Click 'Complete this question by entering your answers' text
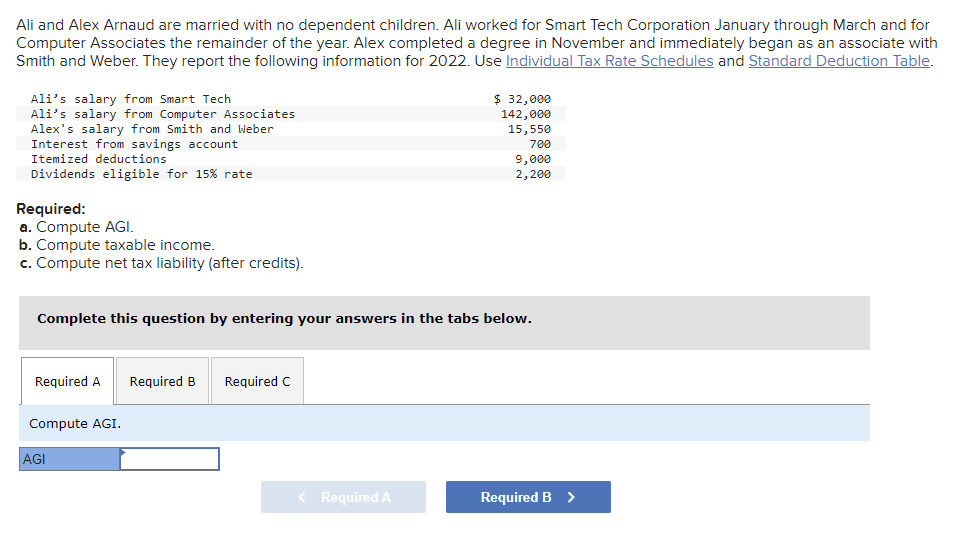The image size is (954, 537). tap(284, 319)
